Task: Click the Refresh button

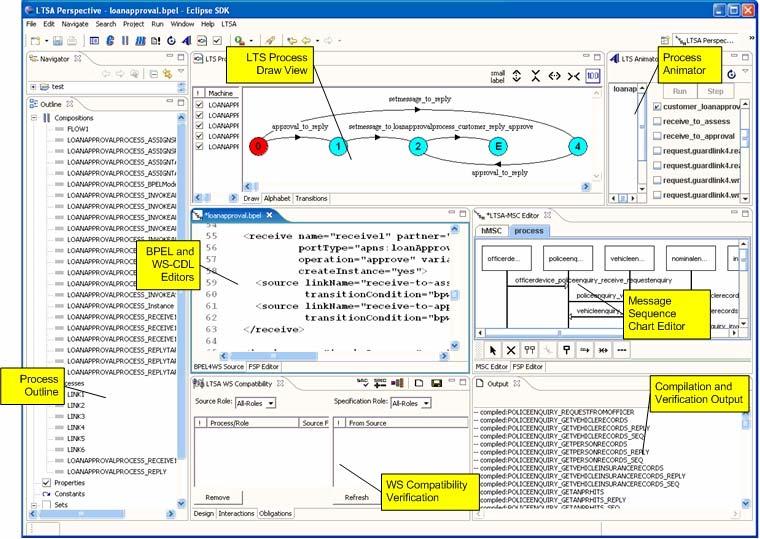Action: 357,498
